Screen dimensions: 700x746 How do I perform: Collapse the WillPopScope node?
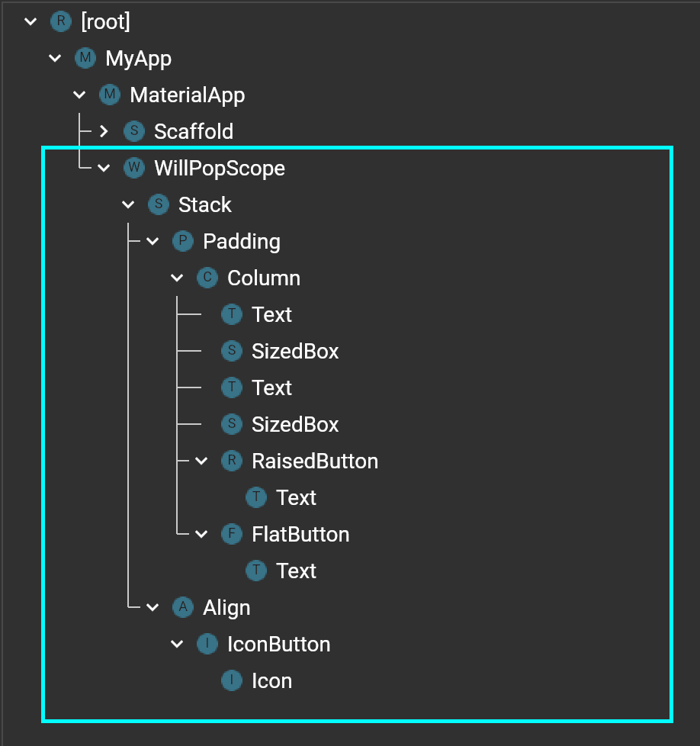pos(104,168)
